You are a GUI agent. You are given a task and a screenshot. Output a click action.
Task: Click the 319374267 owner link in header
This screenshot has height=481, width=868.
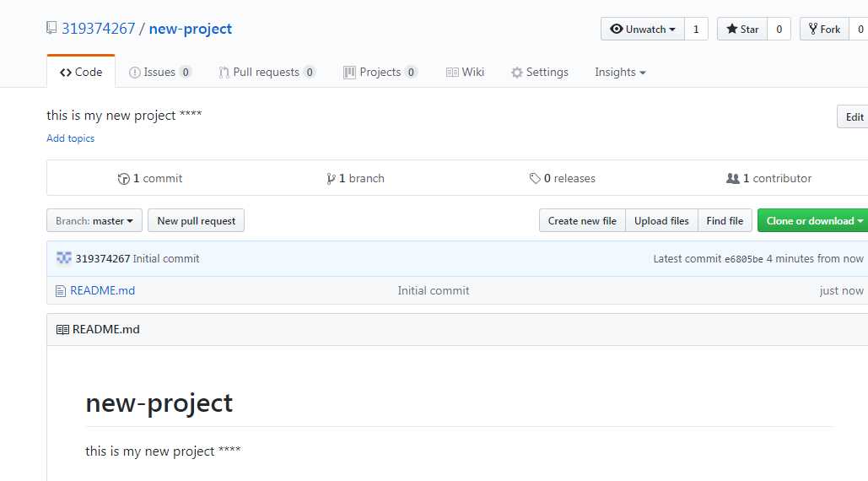point(98,28)
